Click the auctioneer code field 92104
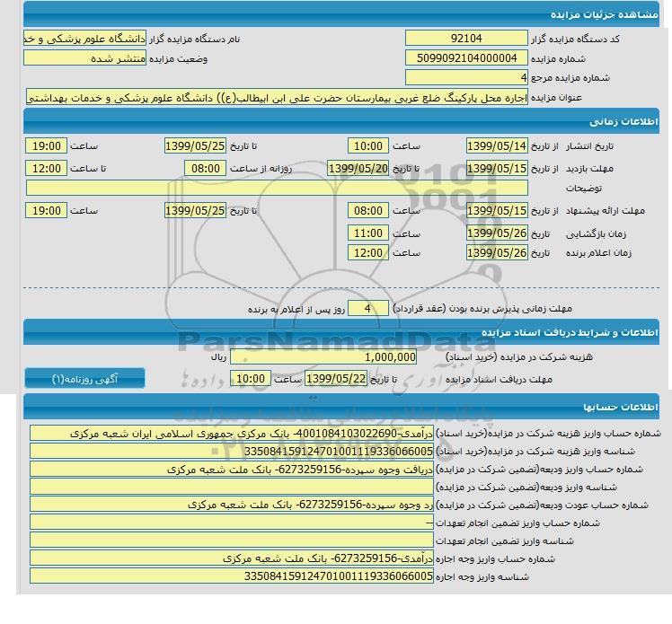672x624 pixels. click(x=466, y=38)
